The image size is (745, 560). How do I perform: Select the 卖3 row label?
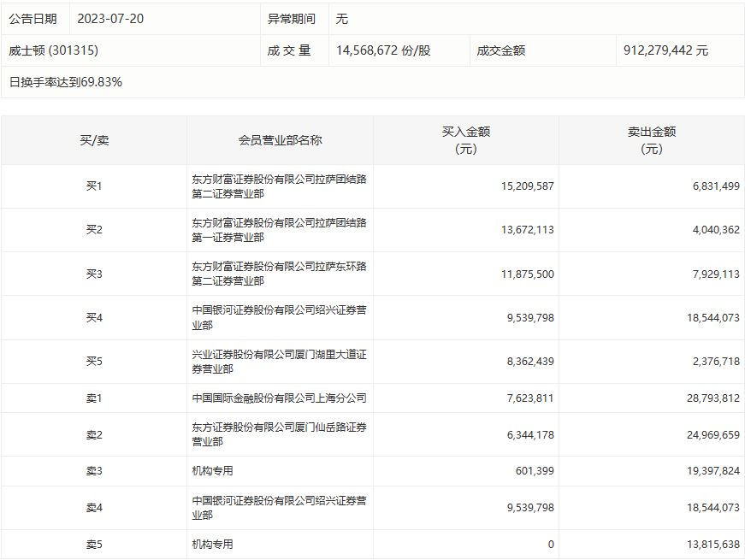click(94, 471)
